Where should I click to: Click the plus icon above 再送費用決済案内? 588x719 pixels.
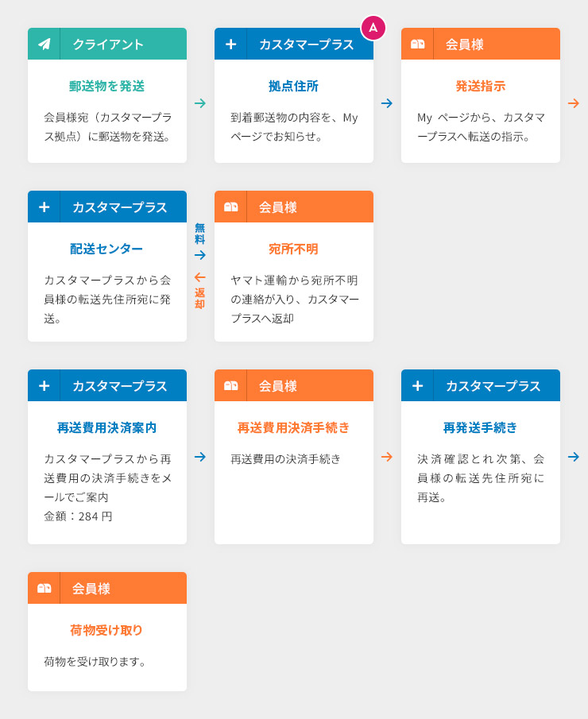[44, 385]
